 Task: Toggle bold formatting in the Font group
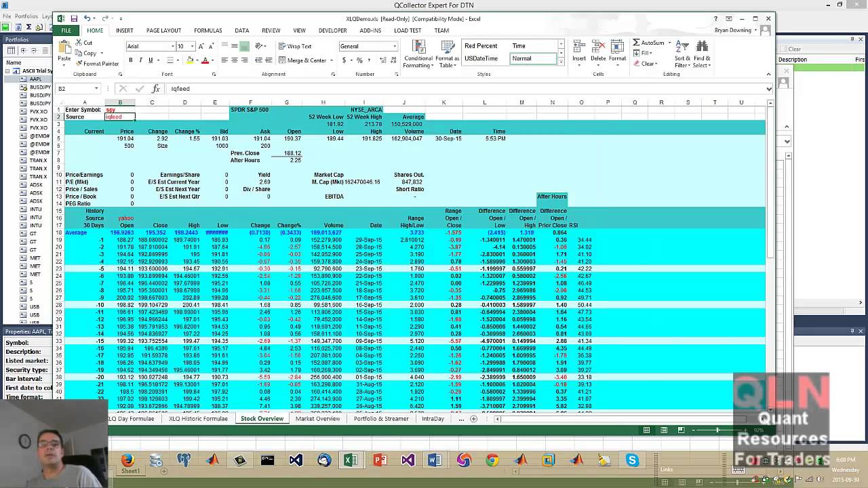tap(132, 60)
